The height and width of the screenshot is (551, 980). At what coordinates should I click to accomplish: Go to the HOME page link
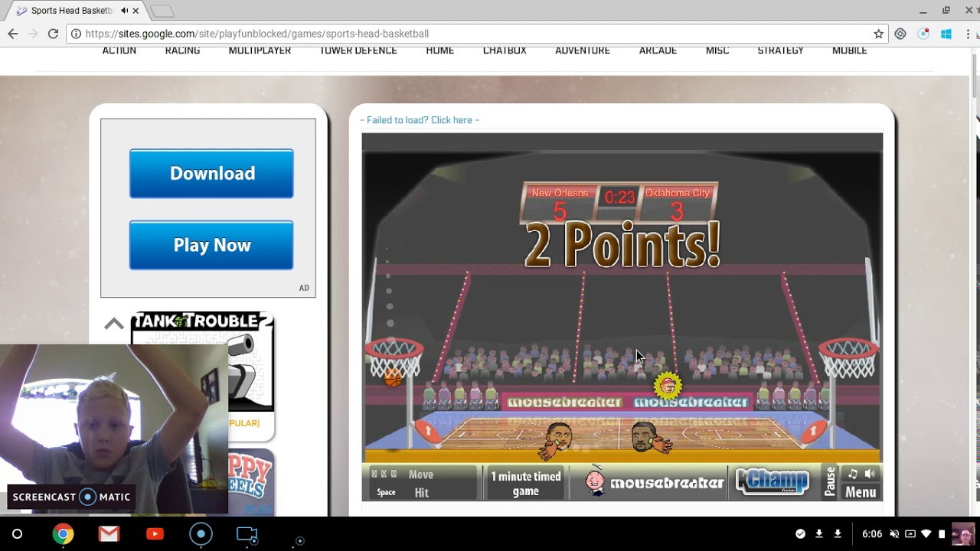click(440, 51)
